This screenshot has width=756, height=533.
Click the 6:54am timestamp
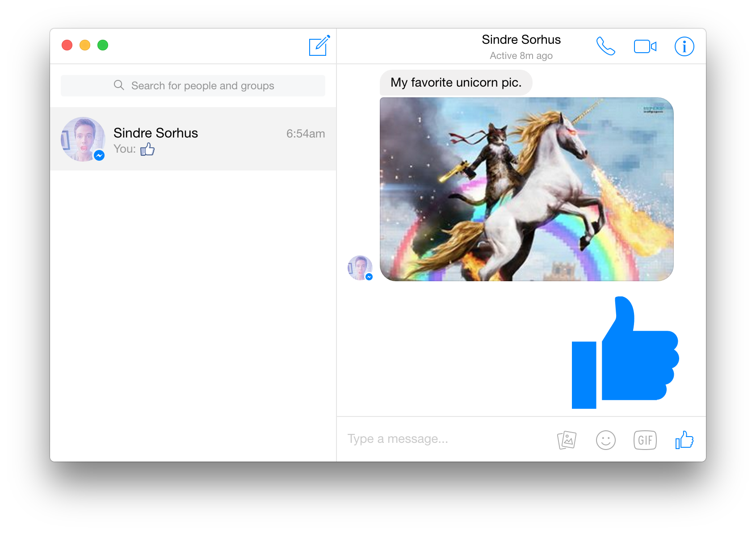tap(306, 133)
